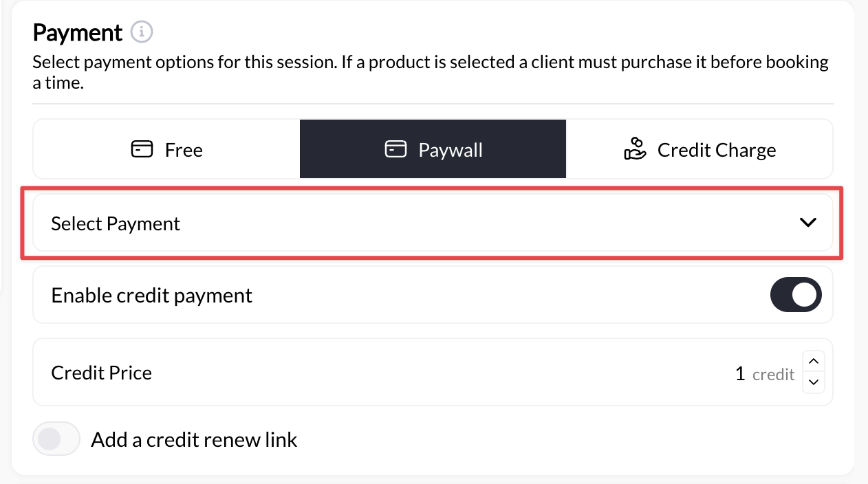The height and width of the screenshot is (484, 868).
Task: Expand the Select Payment product list
Action: [433, 222]
